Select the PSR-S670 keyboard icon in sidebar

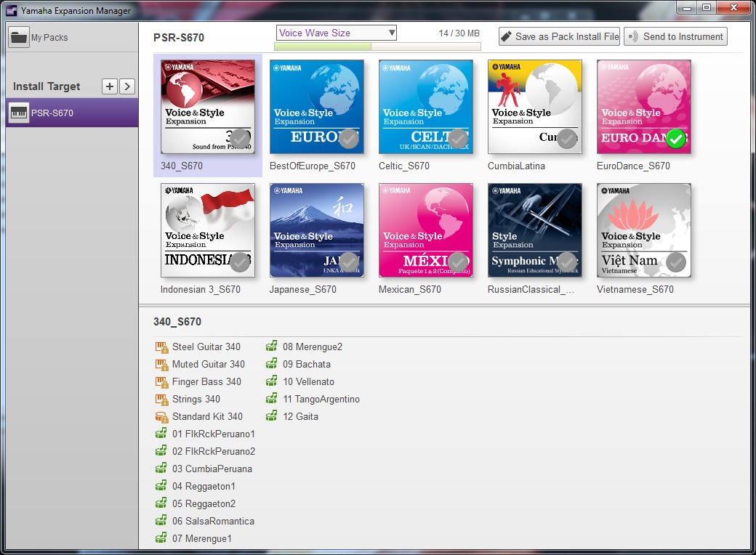click(19, 113)
